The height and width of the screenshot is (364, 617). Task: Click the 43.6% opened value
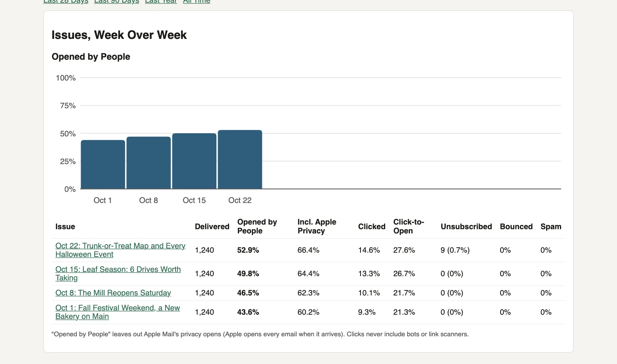coord(248,312)
